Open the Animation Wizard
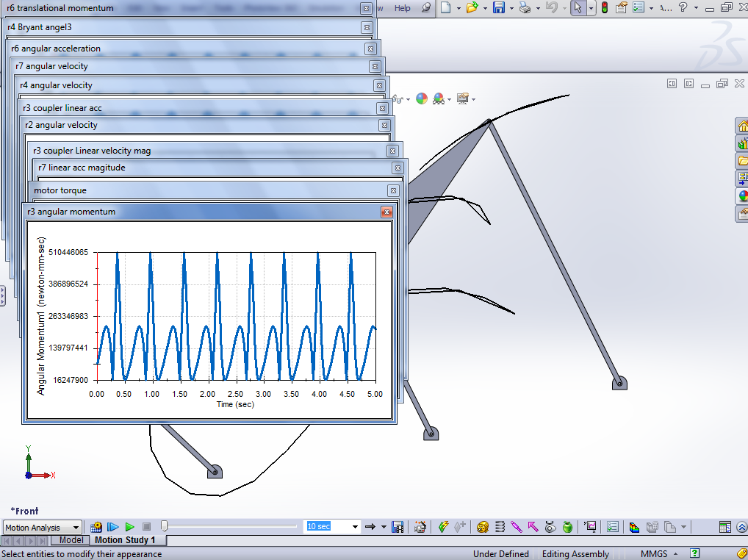 point(420,527)
